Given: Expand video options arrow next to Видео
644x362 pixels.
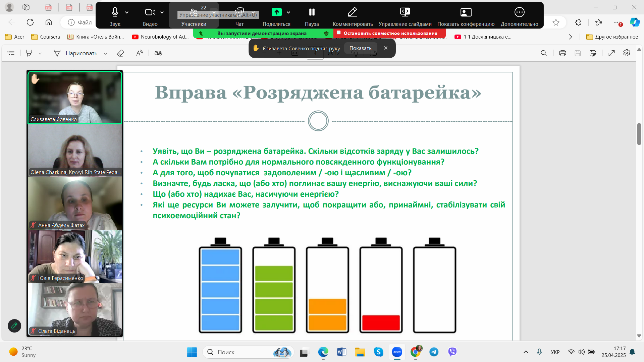Looking at the screenshot, I should click(162, 12).
